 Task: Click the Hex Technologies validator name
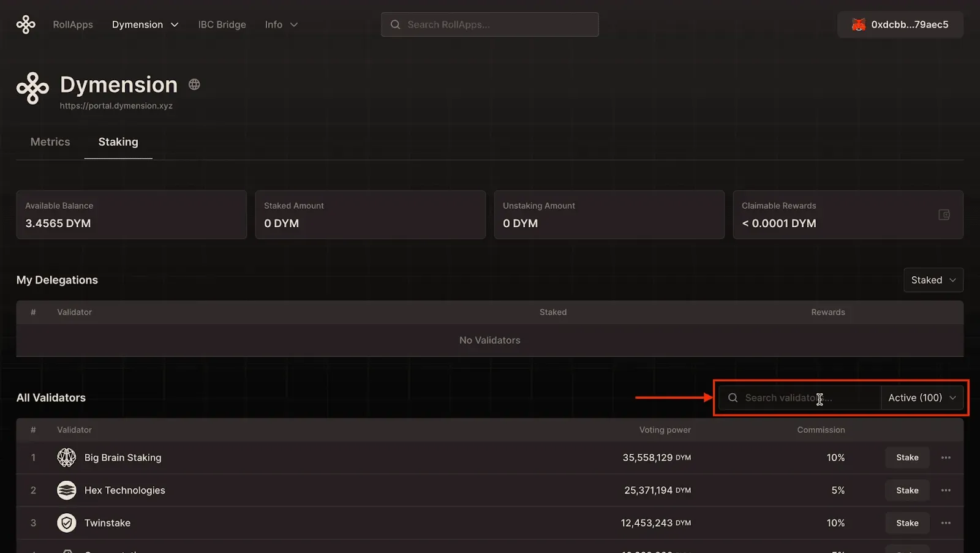tap(124, 490)
